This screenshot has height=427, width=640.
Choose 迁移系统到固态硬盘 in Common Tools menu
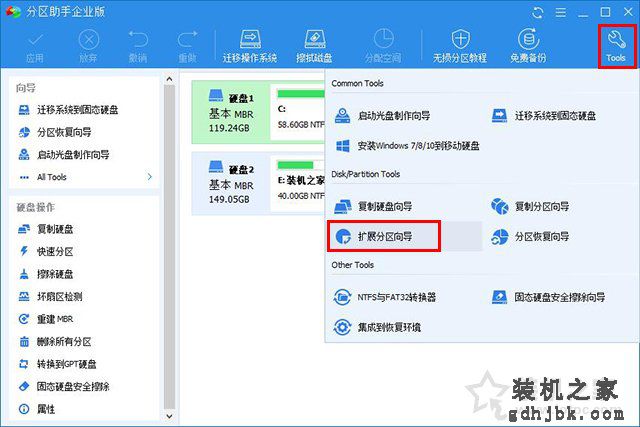pyautogui.click(x=543, y=116)
